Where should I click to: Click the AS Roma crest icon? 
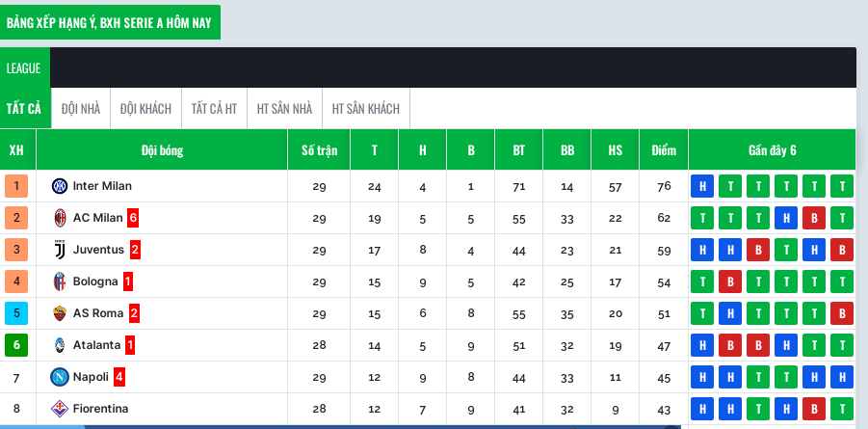click(59, 313)
